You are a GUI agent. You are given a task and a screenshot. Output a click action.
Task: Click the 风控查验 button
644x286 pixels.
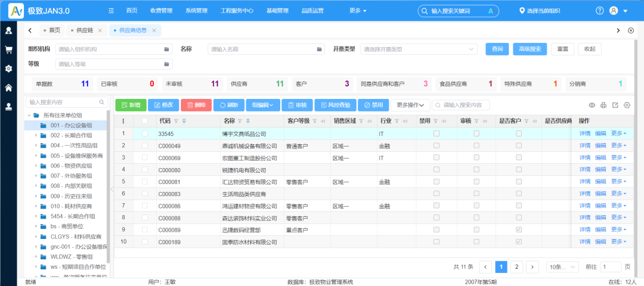coord(335,105)
